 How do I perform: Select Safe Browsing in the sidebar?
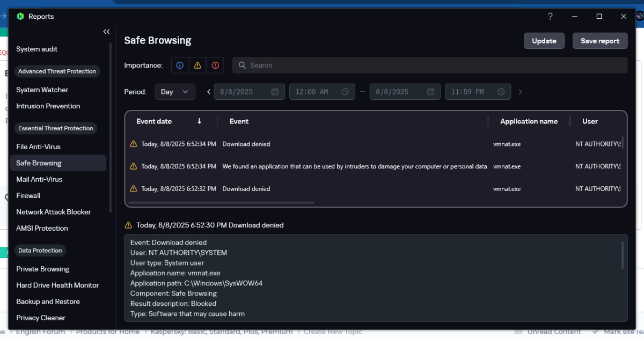(x=58, y=163)
